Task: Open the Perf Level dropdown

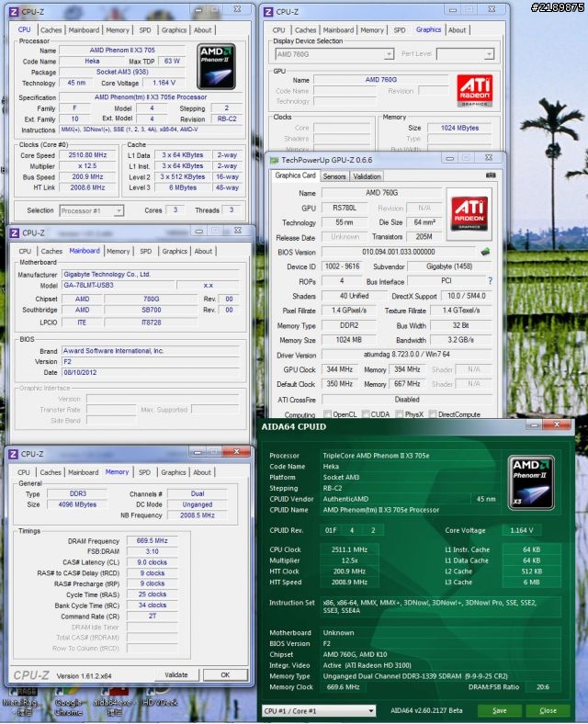Action: [465, 54]
